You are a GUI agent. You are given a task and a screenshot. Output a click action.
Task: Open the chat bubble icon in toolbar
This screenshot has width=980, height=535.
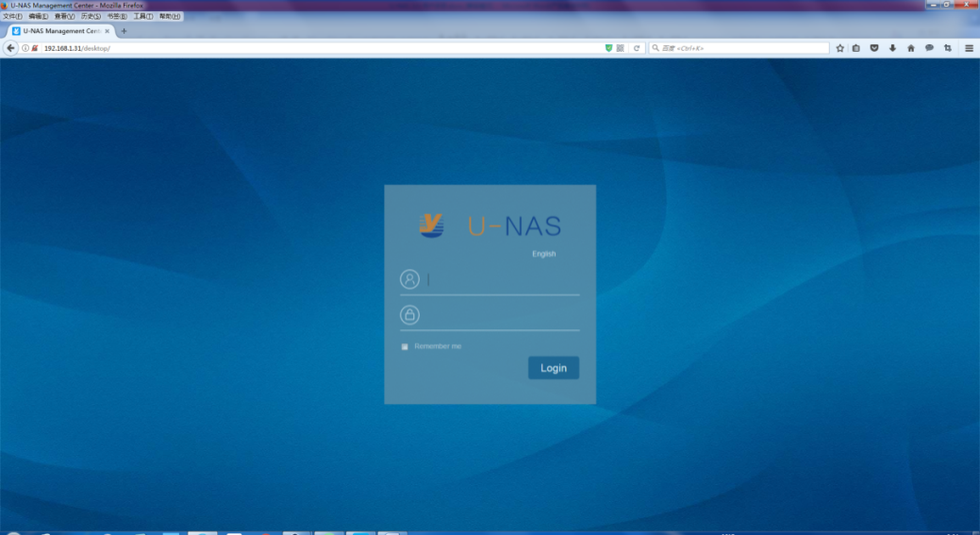click(x=929, y=48)
